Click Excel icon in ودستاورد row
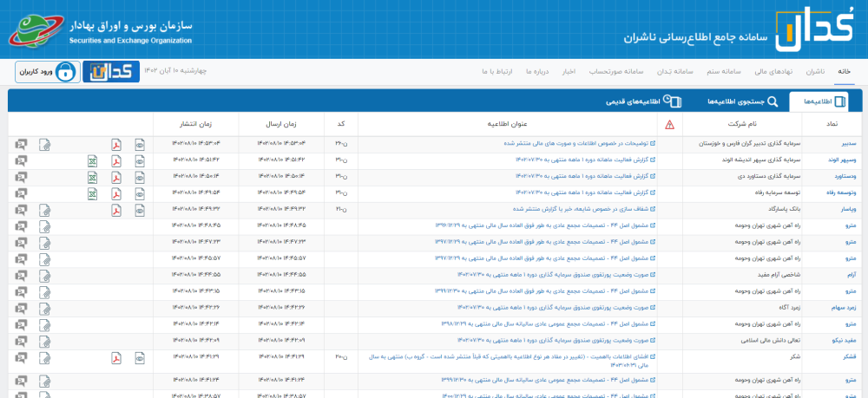The image size is (868, 398). click(x=93, y=178)
